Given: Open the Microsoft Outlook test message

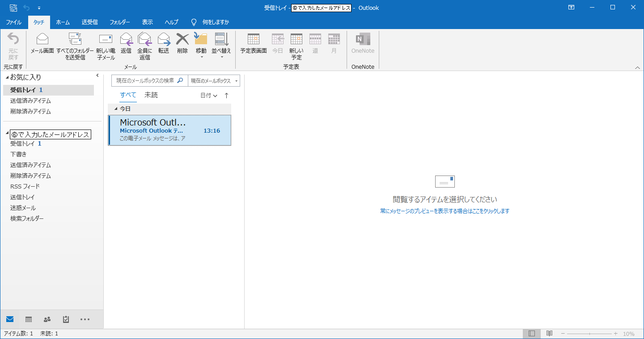Looking at the screenshot, I should [169, 130].
